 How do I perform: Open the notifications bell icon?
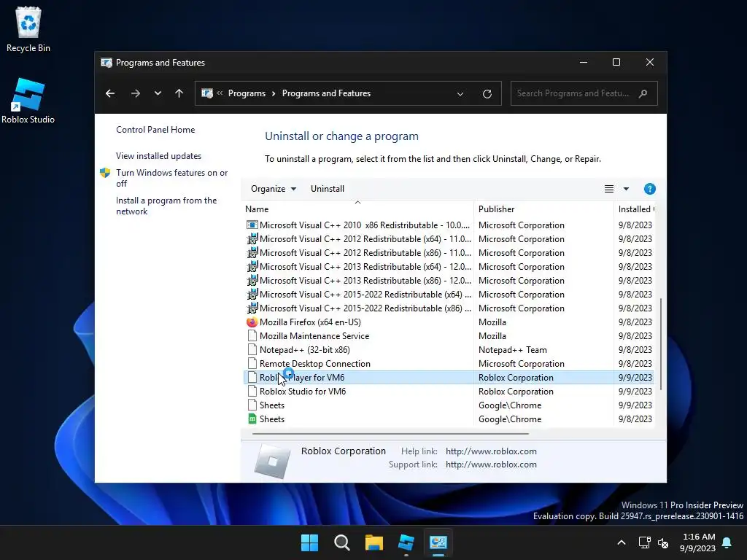[727, 542]
